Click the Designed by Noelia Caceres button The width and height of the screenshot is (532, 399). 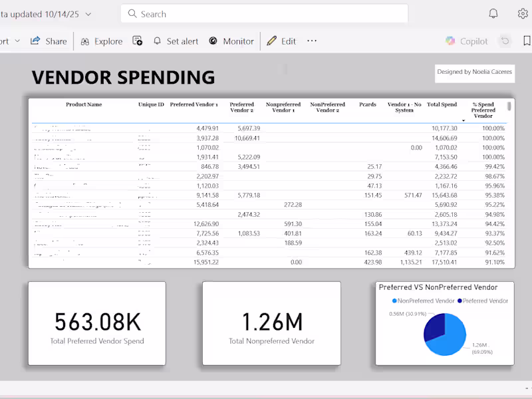[474, 73]
